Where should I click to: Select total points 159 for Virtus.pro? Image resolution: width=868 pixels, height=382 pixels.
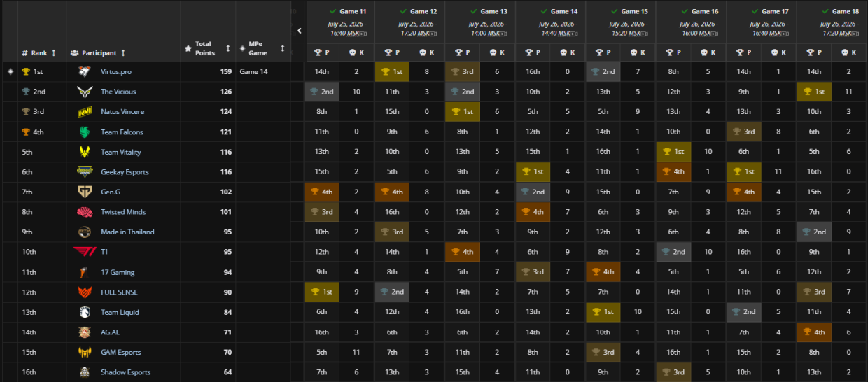tap(225, 71)
